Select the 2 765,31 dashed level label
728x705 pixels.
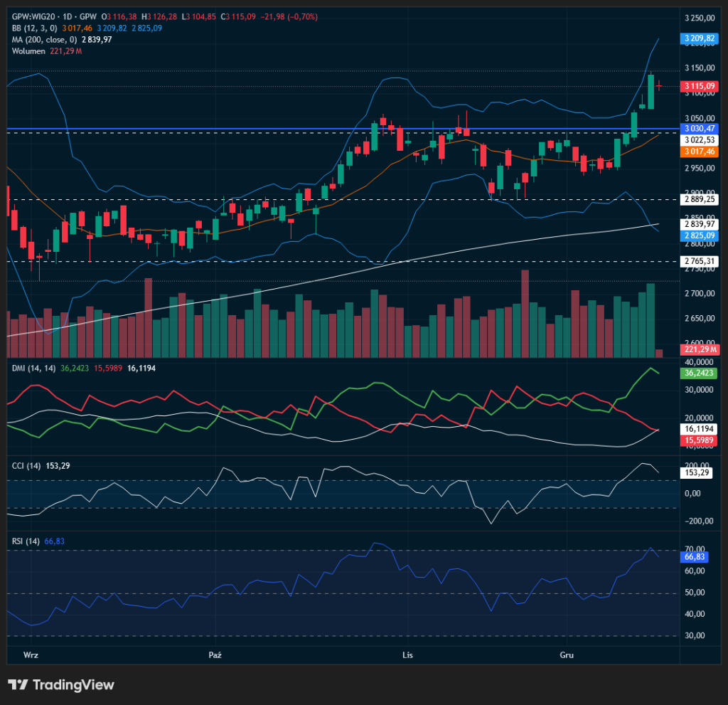click(x=700, y=262)
